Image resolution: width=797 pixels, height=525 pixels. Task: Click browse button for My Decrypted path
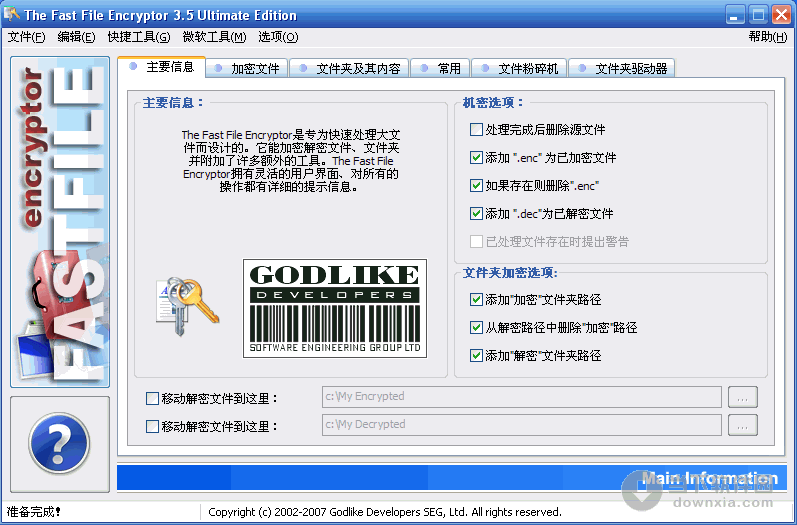point(743,425)
